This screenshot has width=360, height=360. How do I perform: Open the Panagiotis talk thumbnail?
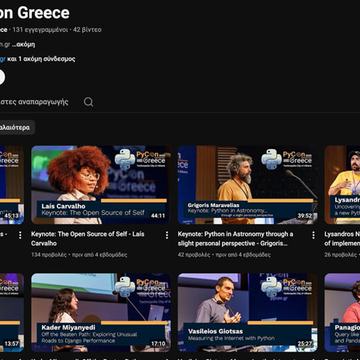(342, 313)
